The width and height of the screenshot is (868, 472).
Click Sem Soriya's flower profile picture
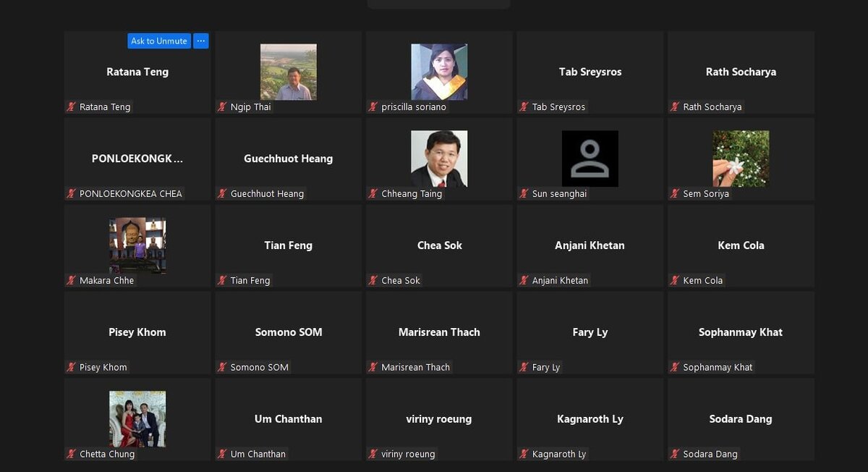[x=741, y=159]
